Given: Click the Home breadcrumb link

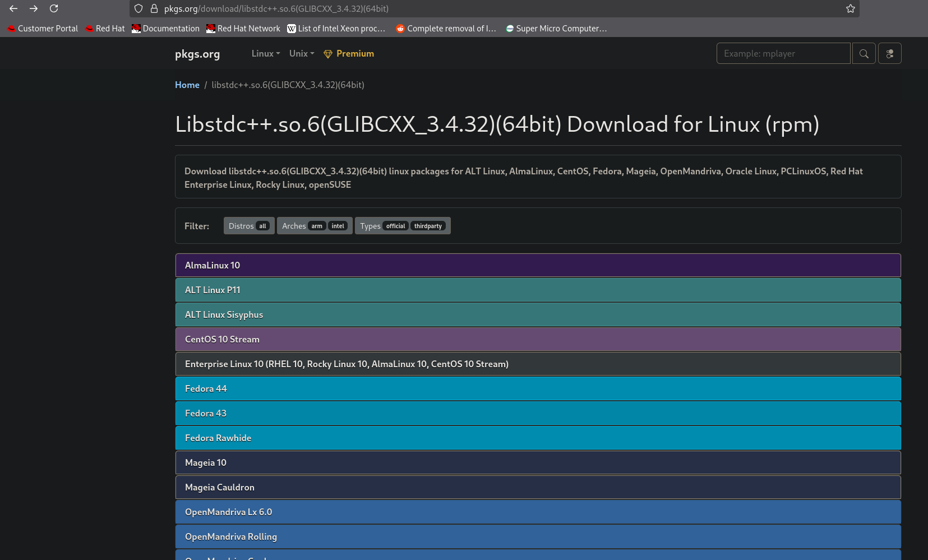Looking at the screenshot, I should (187, 85).
